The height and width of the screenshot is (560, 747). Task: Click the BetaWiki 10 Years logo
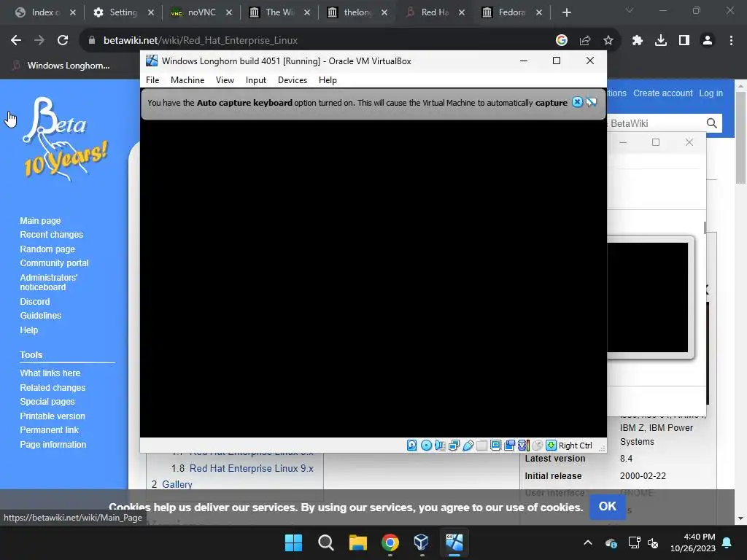tap(66, 139)
